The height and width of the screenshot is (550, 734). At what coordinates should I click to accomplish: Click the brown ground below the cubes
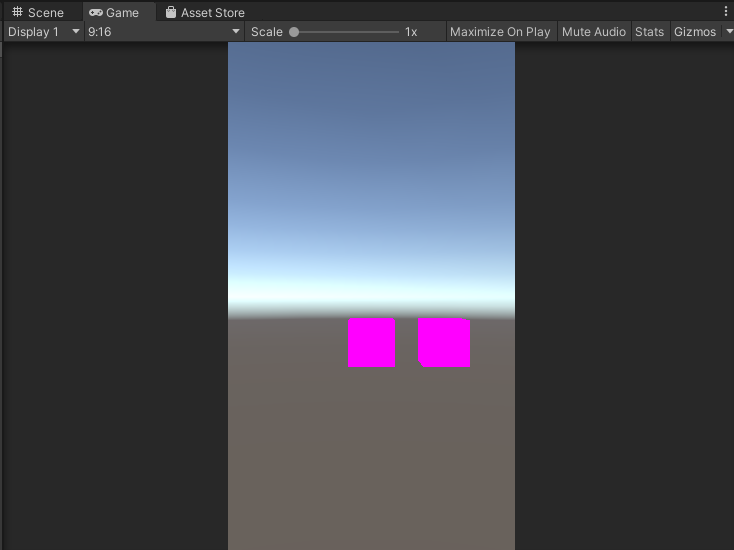[x=371, y=450]
